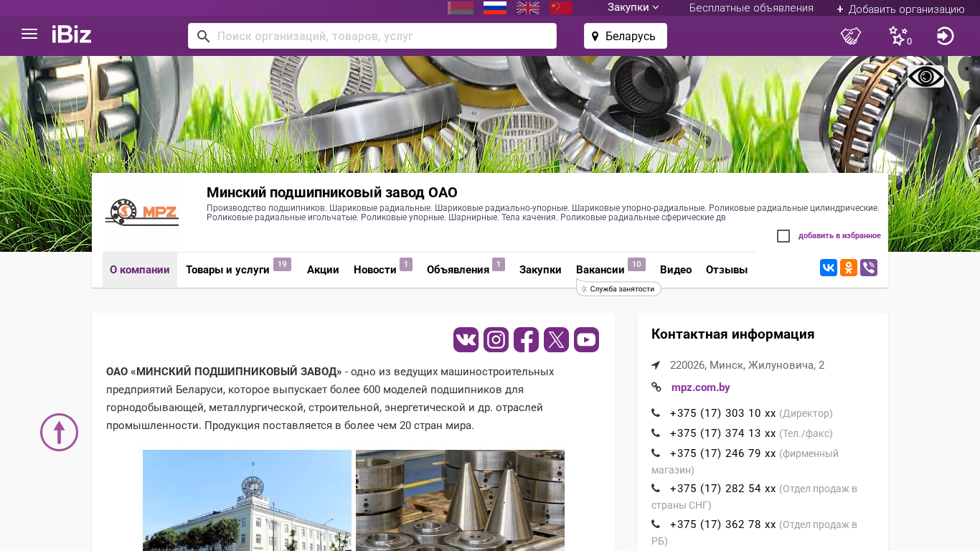Viewport: 980px width, 551px height.
Task: Show the 'Отзывы' tab
Action: pyautogui.click(x=727, y=270)
